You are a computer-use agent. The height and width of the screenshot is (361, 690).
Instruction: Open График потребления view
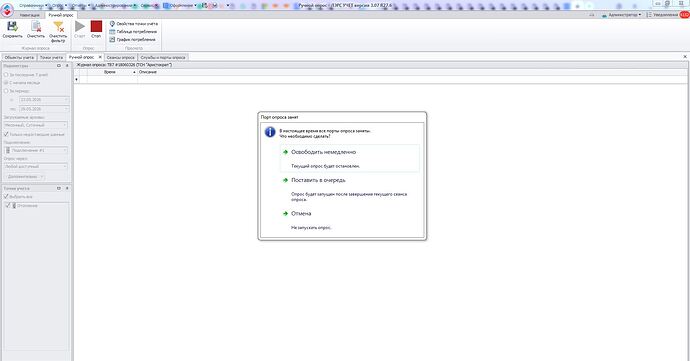pos(132,40)
